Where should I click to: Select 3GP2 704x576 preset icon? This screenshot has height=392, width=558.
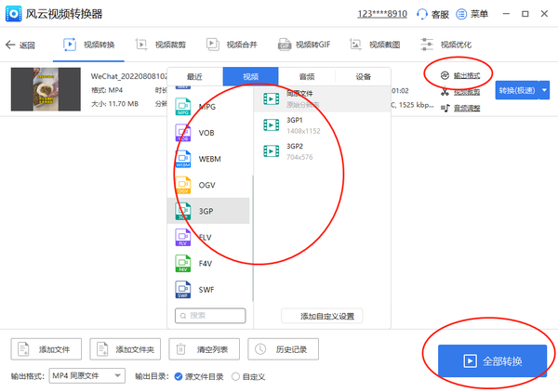[x=272, y=151]
